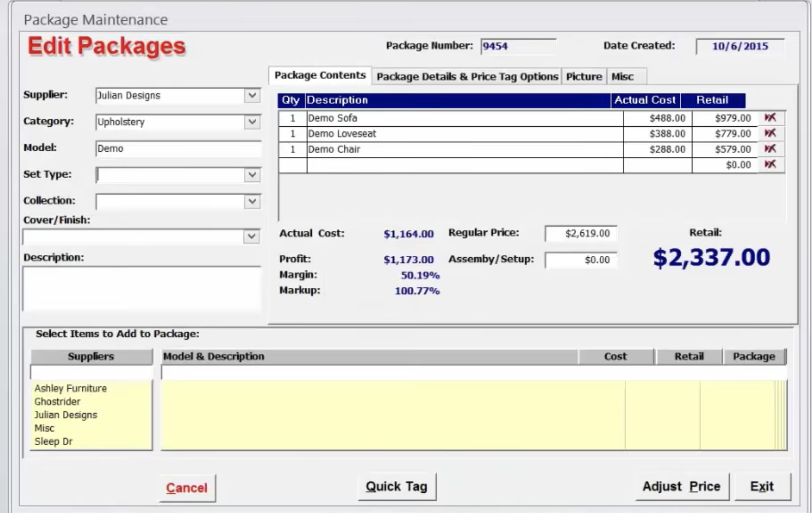Click delete icon beside Demo Chair
812x513 pixels.
click(x=770, y=149)
